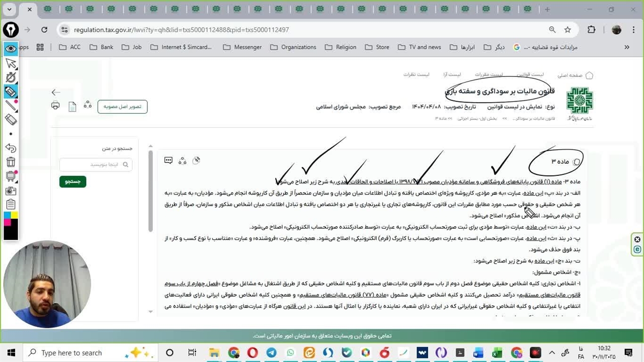This screenshot has width=644, height=362.
Task: Pick the eraser tool
Action: pyautogui.click(x=11, y=120)
